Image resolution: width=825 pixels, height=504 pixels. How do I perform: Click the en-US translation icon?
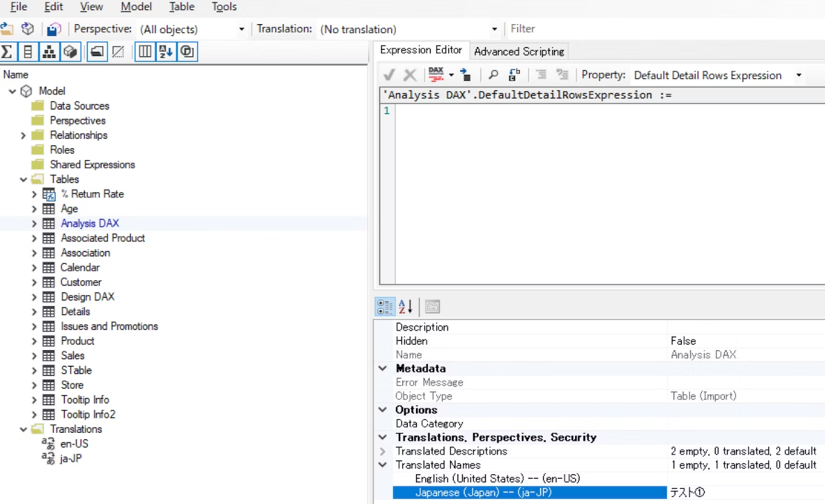pos(48,444)
